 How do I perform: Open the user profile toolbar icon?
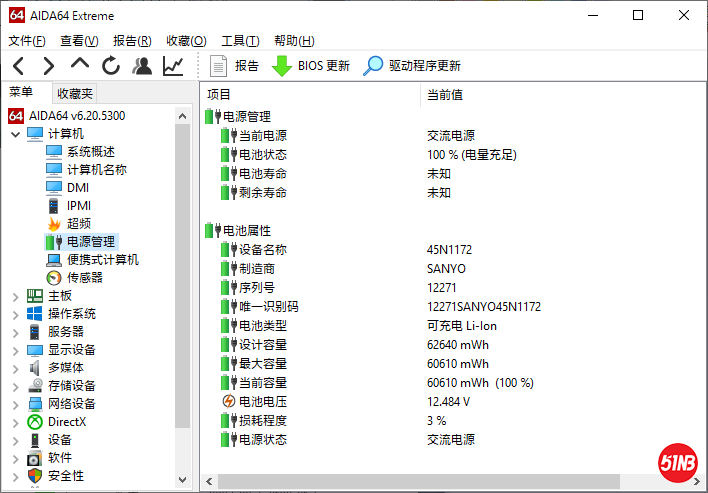pyautogui.click(x=142, y=66)
